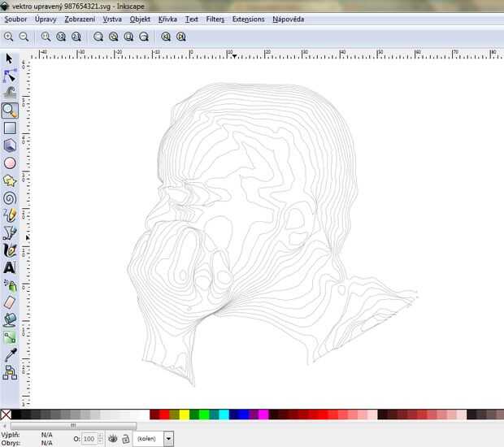Open the layer selector dropdown
504x447 pixels.
coord(168,439)
